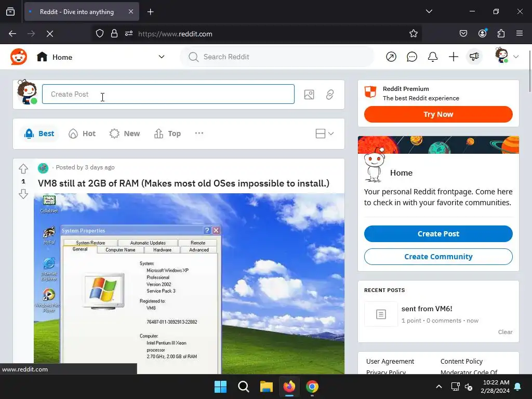Image resolution: width=532 pixels, height=399 pixels.
Task: Open the Firefox account icon
Action: (x=482, y=33)
